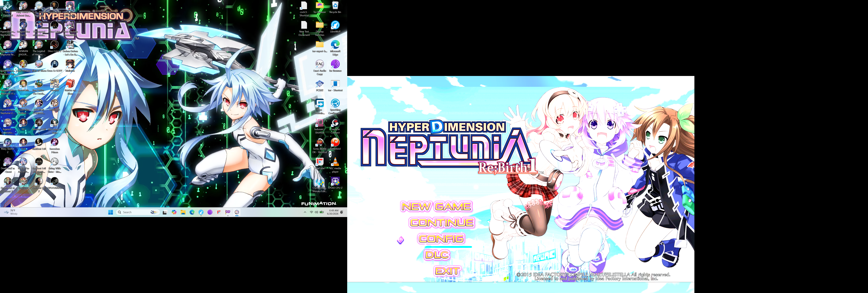Select the Dragon Star Varnir shortcut
Screen dimensions: 868x293
tap(23, 28)
